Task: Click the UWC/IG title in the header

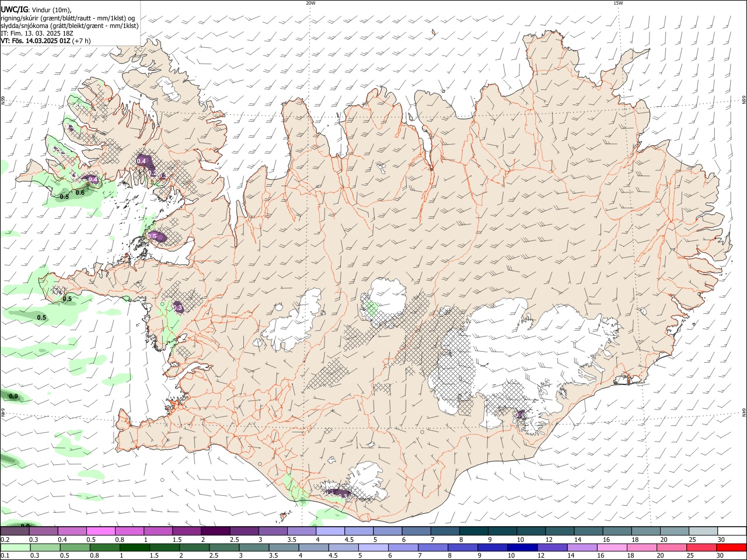Action: 14,10
